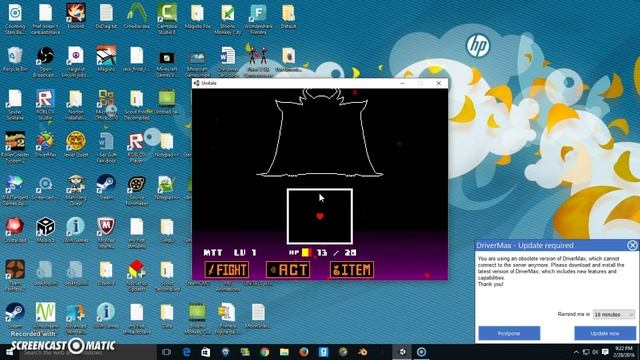
Task: Launch Google Chrome from the taskbar
Action: [264, 352]
